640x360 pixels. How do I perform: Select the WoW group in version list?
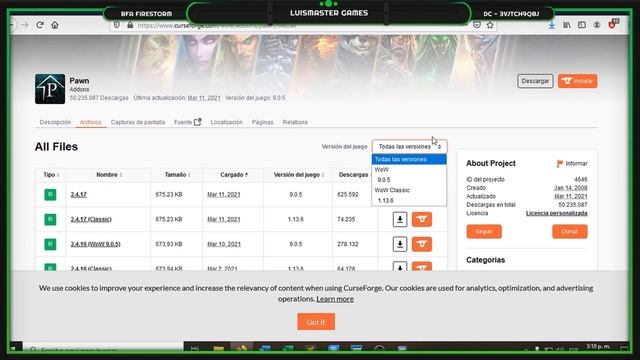pos(409,169)
